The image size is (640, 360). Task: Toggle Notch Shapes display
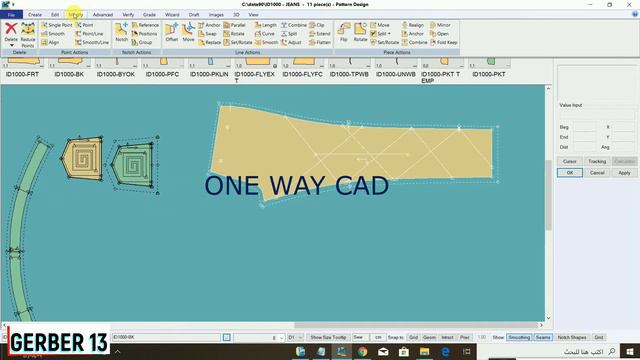pyautogui.click(x=571, y=338)
